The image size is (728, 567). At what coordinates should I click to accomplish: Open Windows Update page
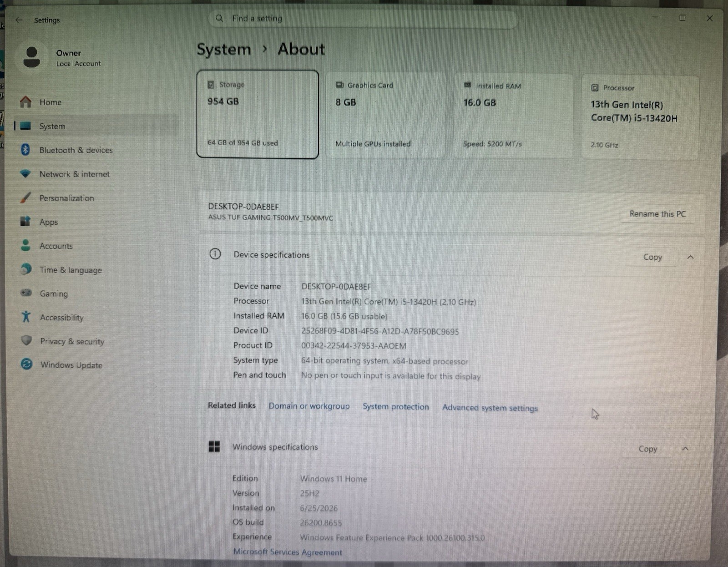tap(96, 364)
